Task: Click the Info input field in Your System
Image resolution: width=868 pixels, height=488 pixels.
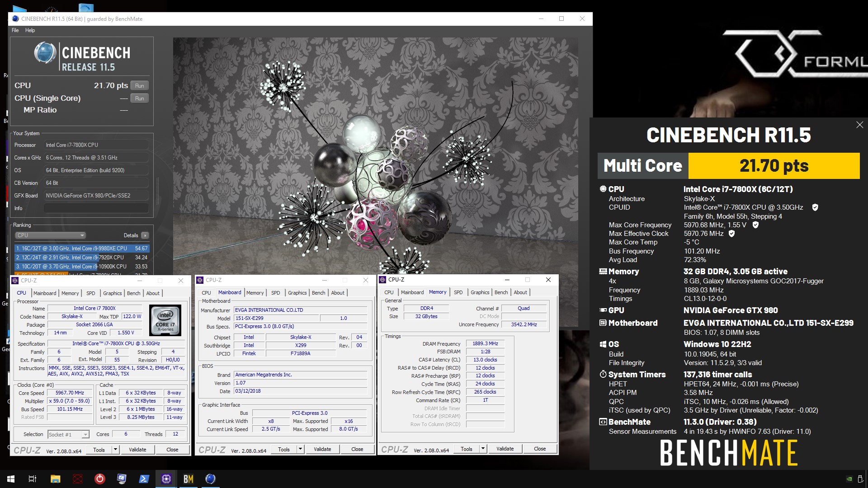Action: pos(96,208)
